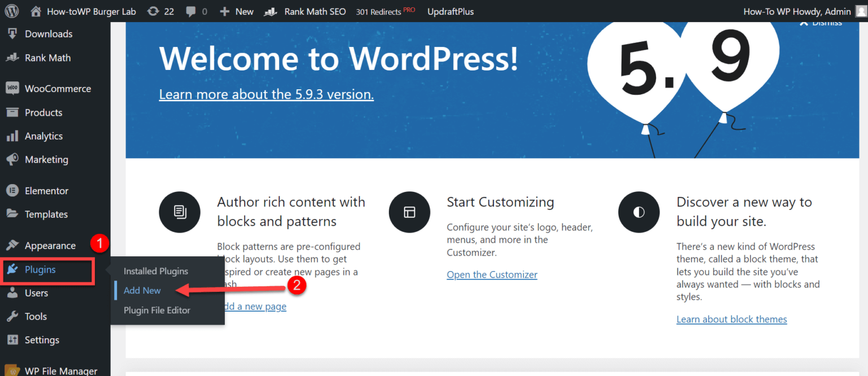The width and height of the screenshot is (868, 376).
Task: Select the Products menu icon
Action: (x=12, y=112)
